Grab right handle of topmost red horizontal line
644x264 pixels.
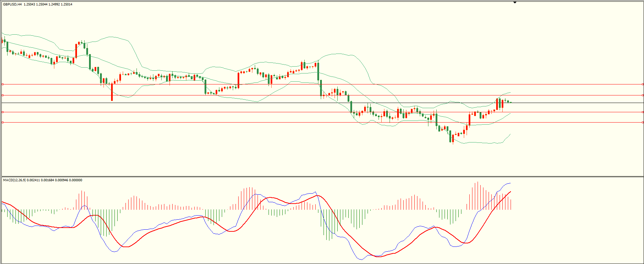(x=643, y=84)
